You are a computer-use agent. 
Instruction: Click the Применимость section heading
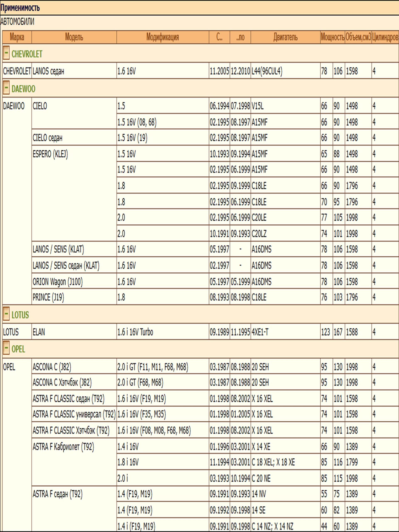(20, 8)
